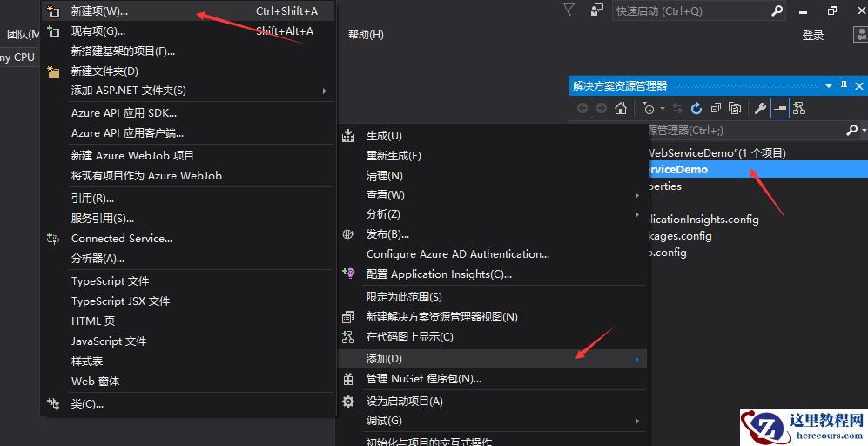868x446 pixels.
Task: Click the 现有项(G) existing item icon
Action: tap(53, 31)
